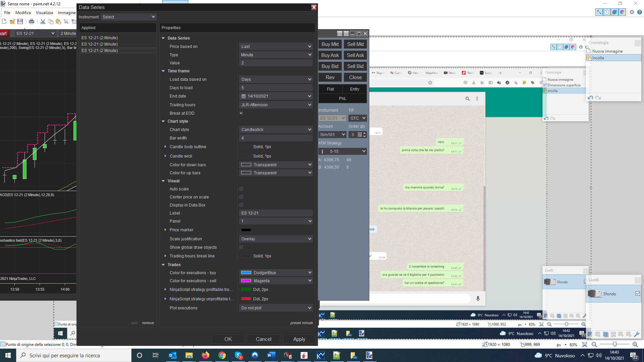Open the Chart style Candlestick dropdown

click(x=276, y=130)
